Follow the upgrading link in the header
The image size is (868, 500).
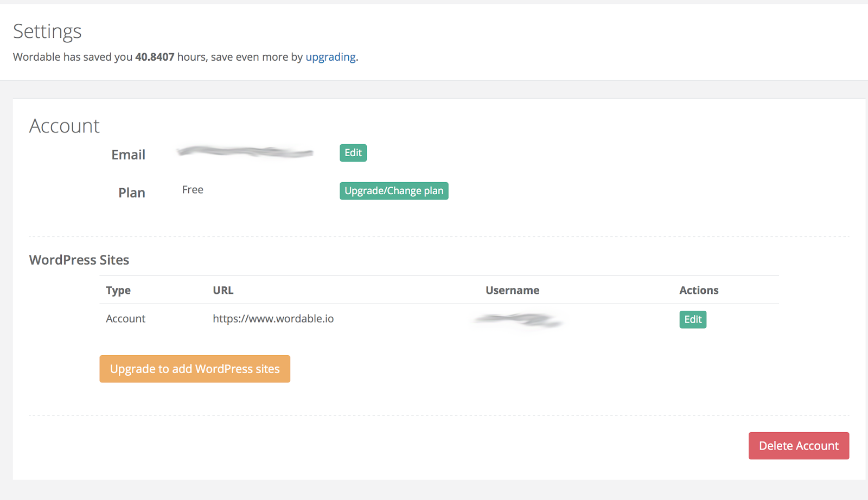tap(330, 57)
